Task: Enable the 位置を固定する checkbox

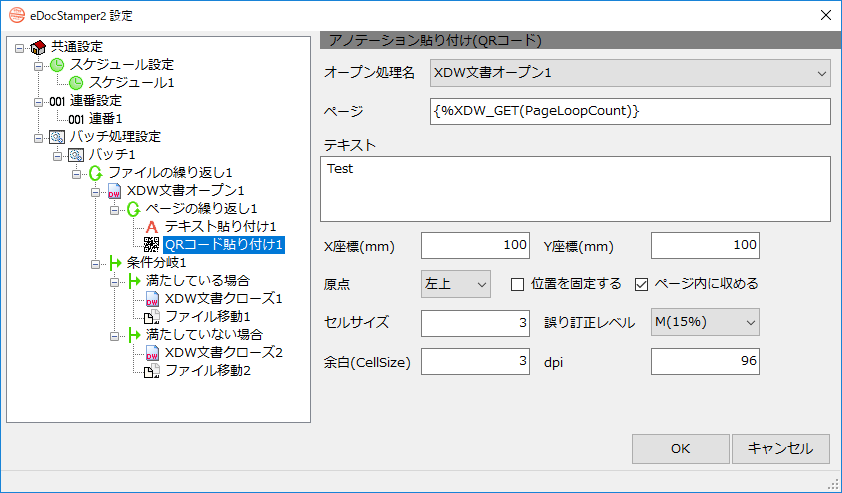Action: (517, 284)
